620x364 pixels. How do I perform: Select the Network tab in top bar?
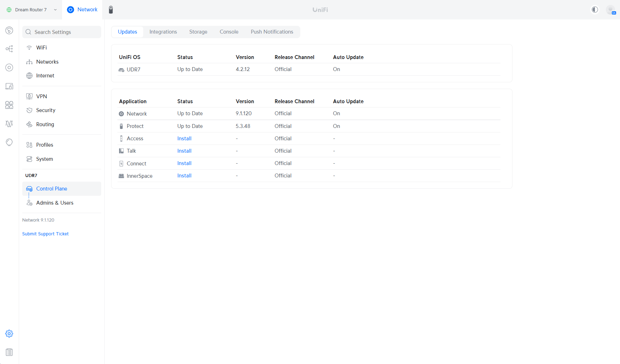click(82, 10)
